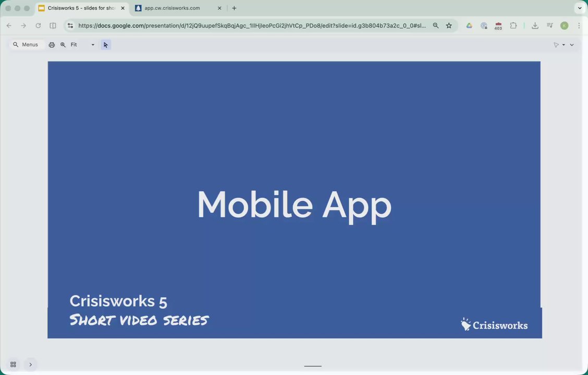Open grid view of slides
This screenshot has width=588, height=375.
click(13, 365)
